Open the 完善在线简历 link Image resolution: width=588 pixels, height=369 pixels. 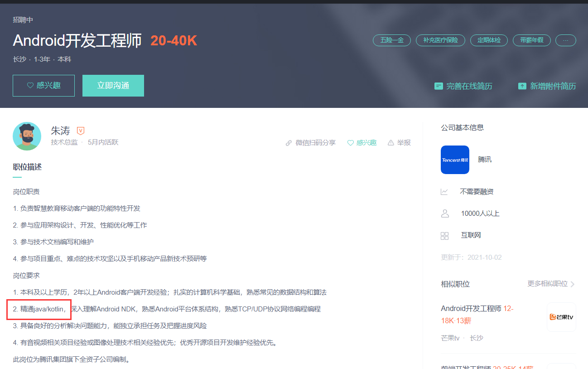tap(463, 86)
